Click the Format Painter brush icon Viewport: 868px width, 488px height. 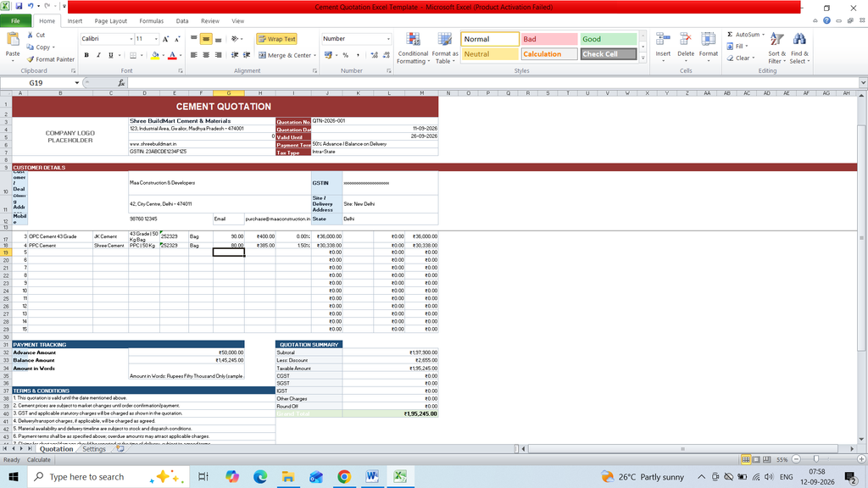[31, 59]
